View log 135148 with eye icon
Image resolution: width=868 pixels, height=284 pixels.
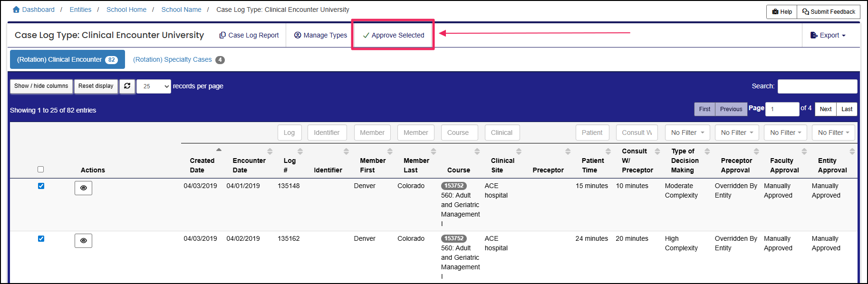tap(83, 188)
